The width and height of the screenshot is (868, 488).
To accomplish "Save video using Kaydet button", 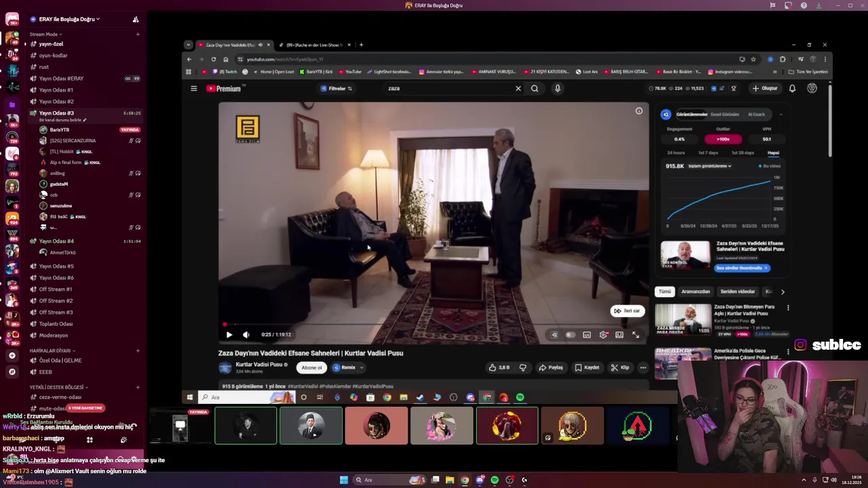I will (587, 367).
